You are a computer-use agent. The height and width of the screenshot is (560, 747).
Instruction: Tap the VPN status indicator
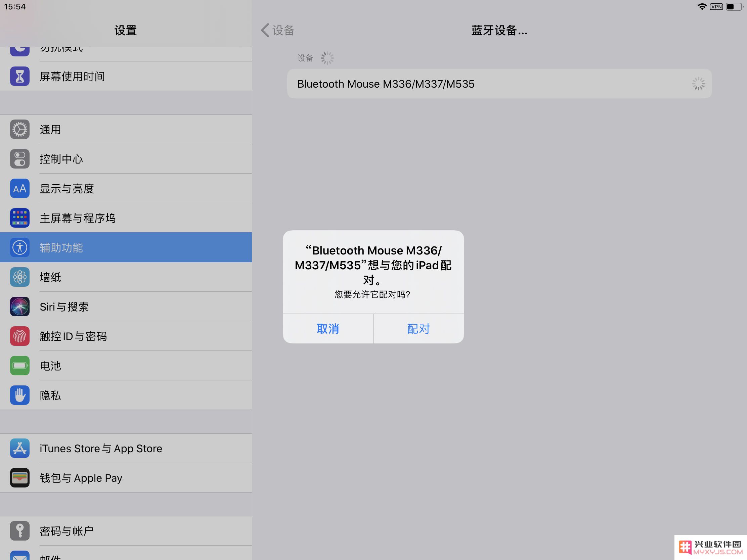[716, 7]
